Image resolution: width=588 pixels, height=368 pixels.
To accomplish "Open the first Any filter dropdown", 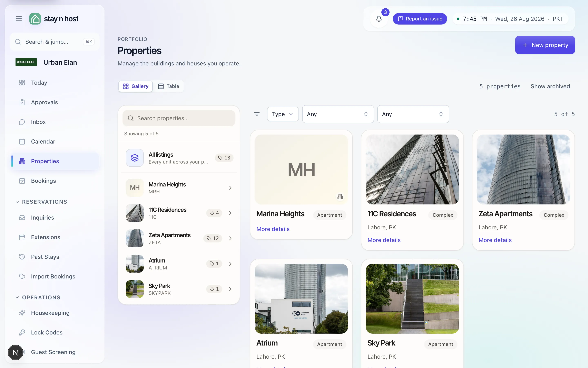I will click(x=338, y=114).
